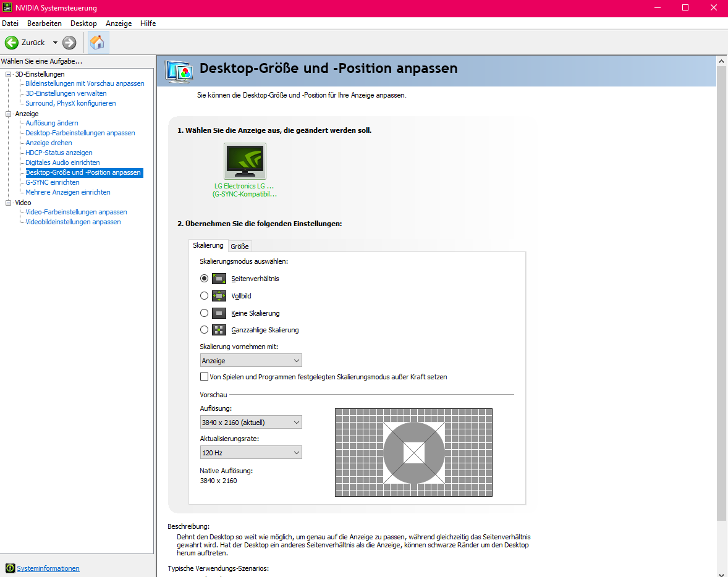Screen dimensions: 728x577
Task: Open Mehrere Anzeigen einrichten
Action: point(68,192)
